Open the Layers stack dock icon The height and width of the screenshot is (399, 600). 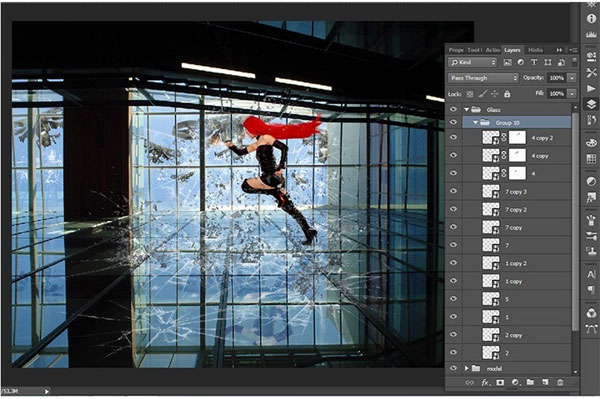591,104
